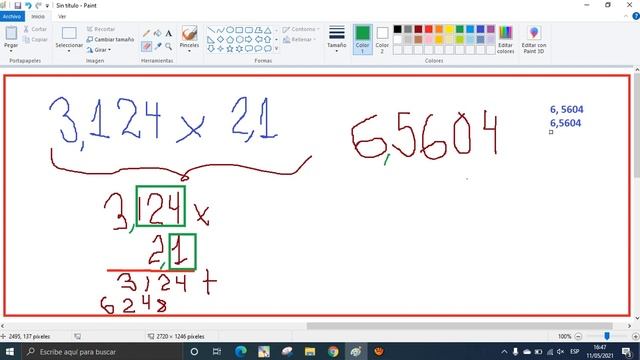Select the Fill with color bucket tool
640x360 pixels.
[x=158, y=33]
